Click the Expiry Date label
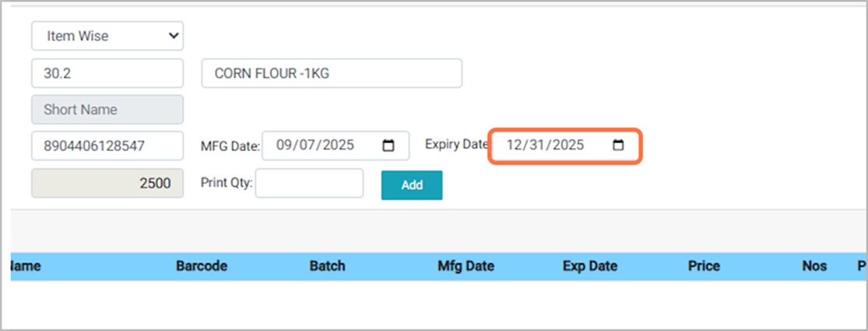The image size is (868, 331). [x=456, y=144]
